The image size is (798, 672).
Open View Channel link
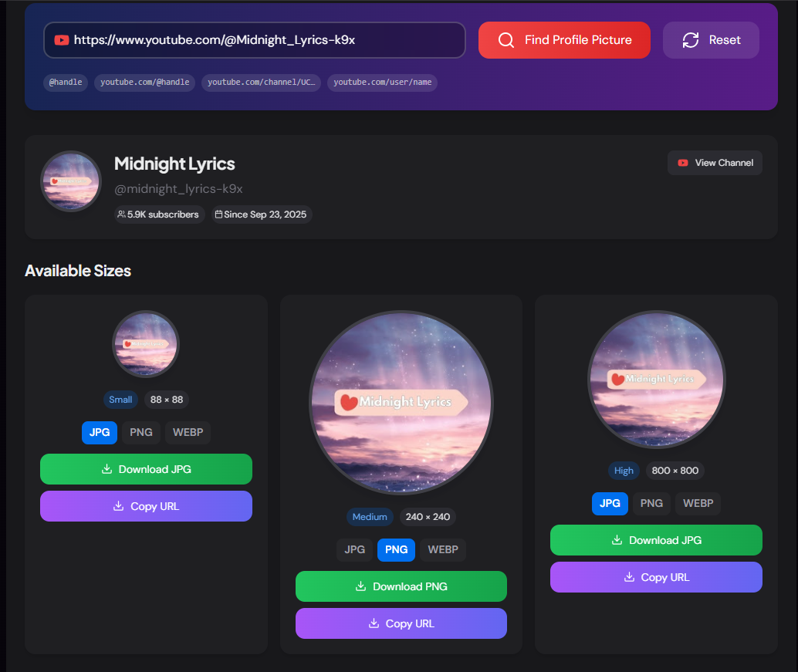tap(715, 163)
